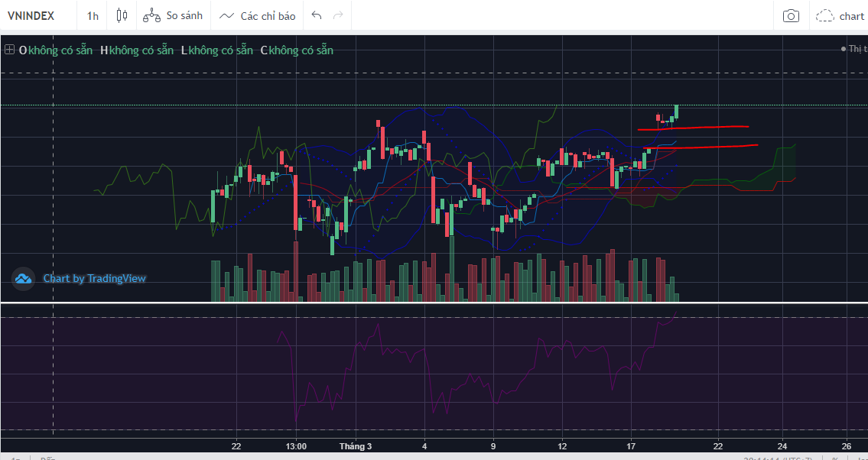Screen dimensions: 868x460
Task: Click the O không có sẵn open value
Action: click(x=56, y=50)
